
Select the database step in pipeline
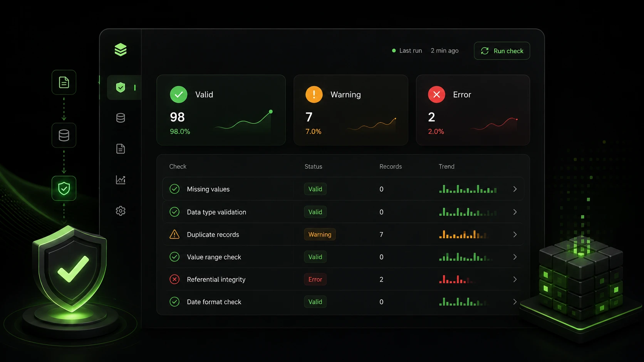tap(64, 135)
